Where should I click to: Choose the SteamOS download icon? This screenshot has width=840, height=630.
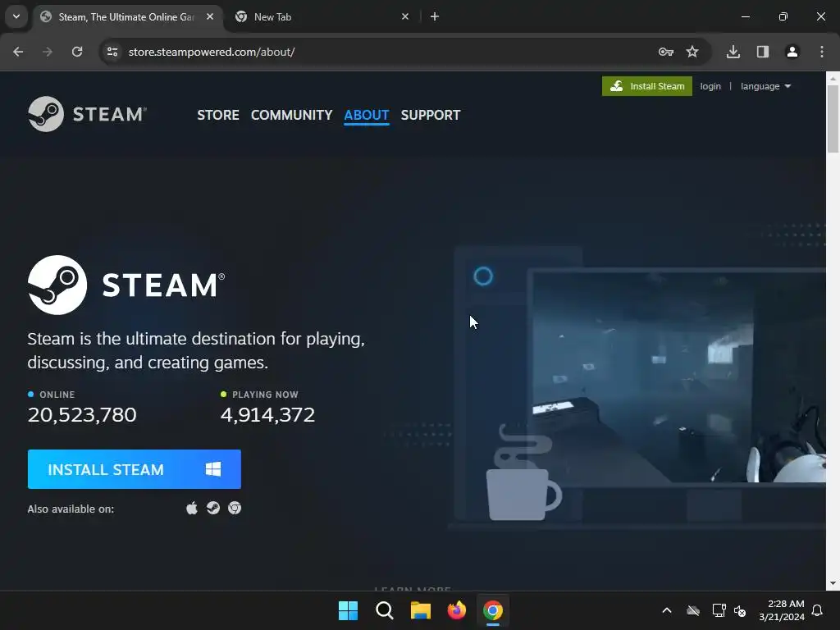pyautogui.click(x=213, y=508)
